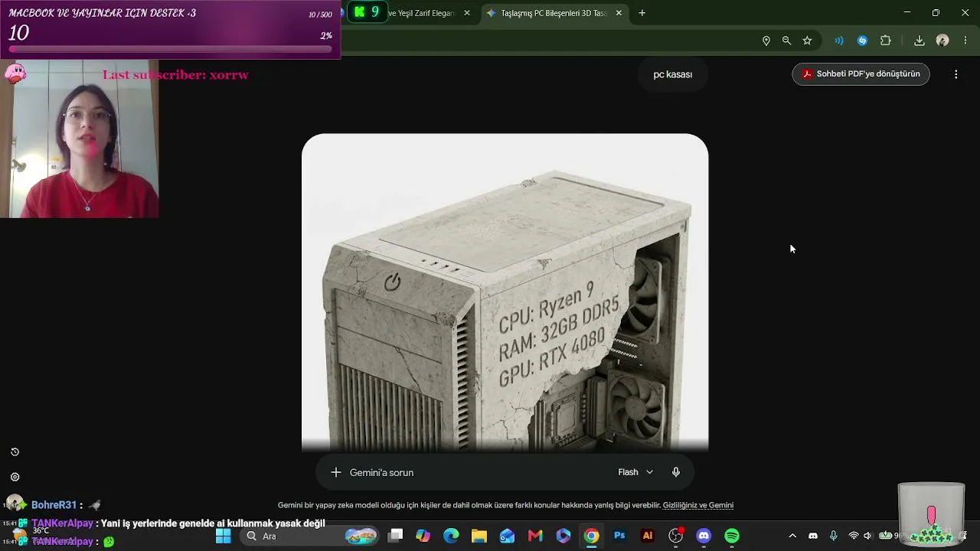The width and height of the screenshot is (980, 551).
Task: Open the Windows Start menu
Action: click(223, 536)
